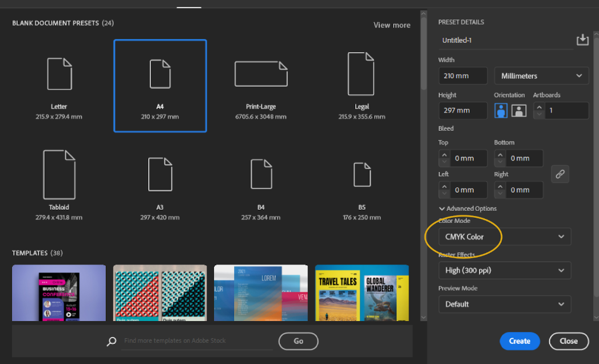Collapse the Advanced Options section
The image size is (599, 364).
(x=467, y=209)
